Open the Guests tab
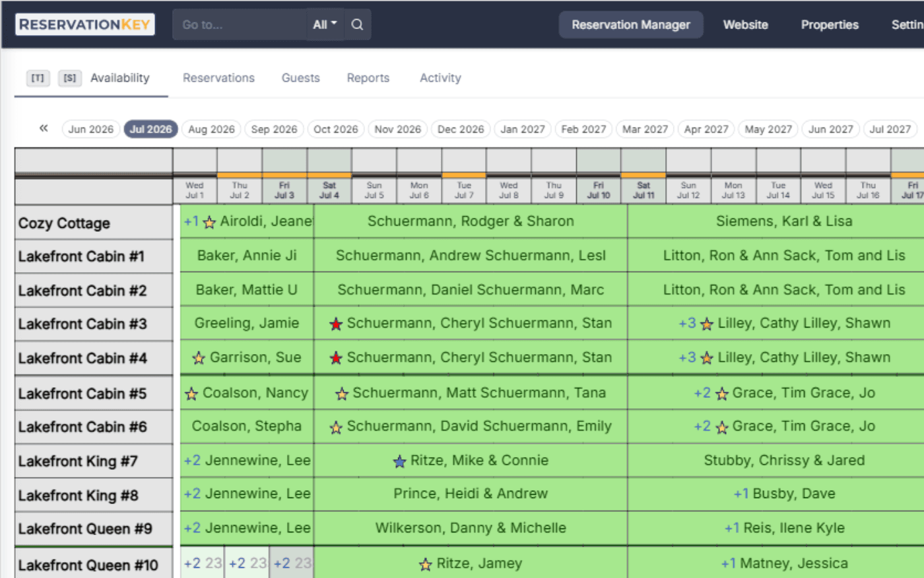The height and width of the screenshot is (578, 924). click(300, 77)
